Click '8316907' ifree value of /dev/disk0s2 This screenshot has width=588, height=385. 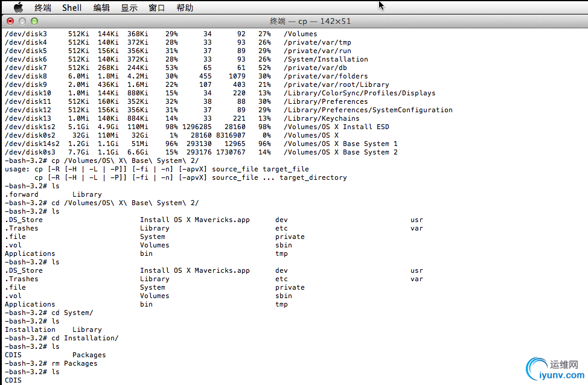coord(231,135)
